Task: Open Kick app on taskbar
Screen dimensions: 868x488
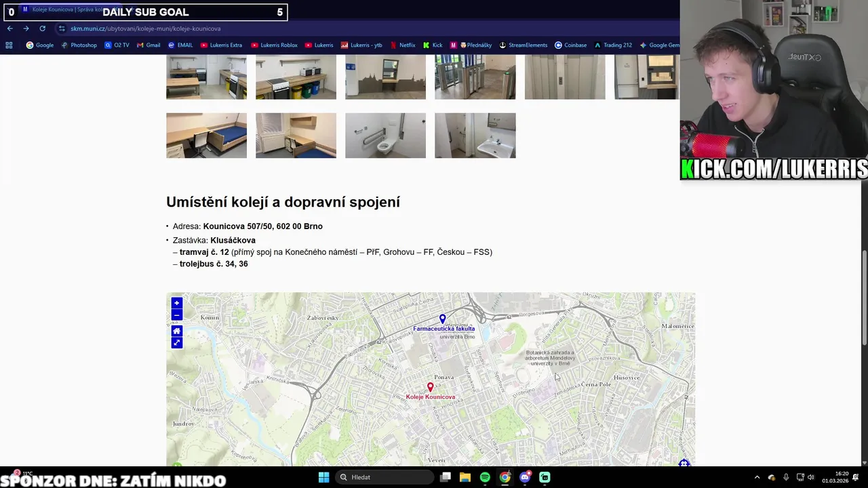Action: click(545, 477)
